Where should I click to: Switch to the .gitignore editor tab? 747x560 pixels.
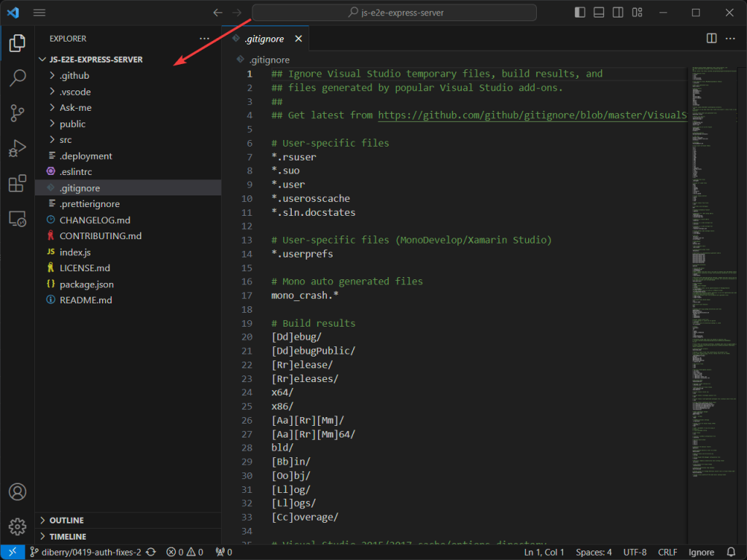[x=264, y=38]
